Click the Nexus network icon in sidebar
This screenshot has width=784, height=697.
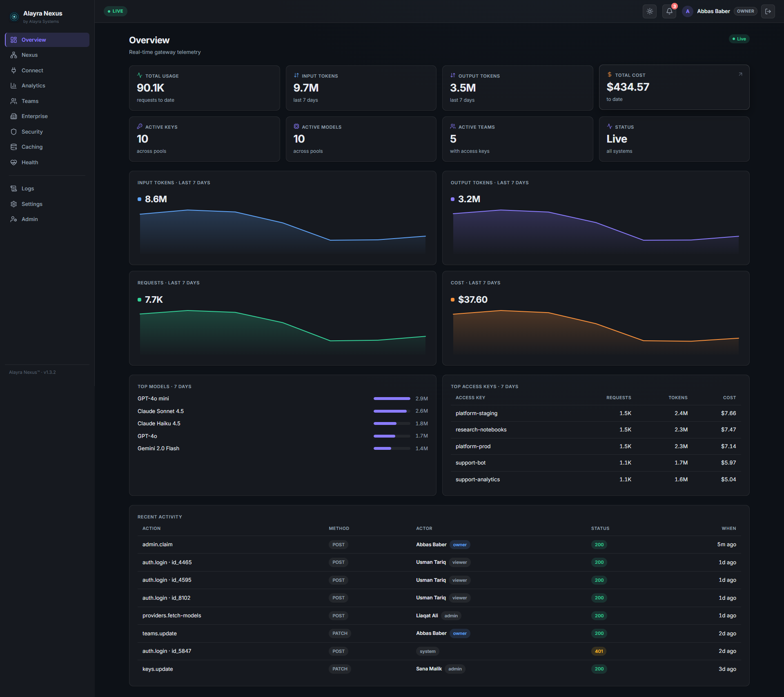[x=13, y=55]
